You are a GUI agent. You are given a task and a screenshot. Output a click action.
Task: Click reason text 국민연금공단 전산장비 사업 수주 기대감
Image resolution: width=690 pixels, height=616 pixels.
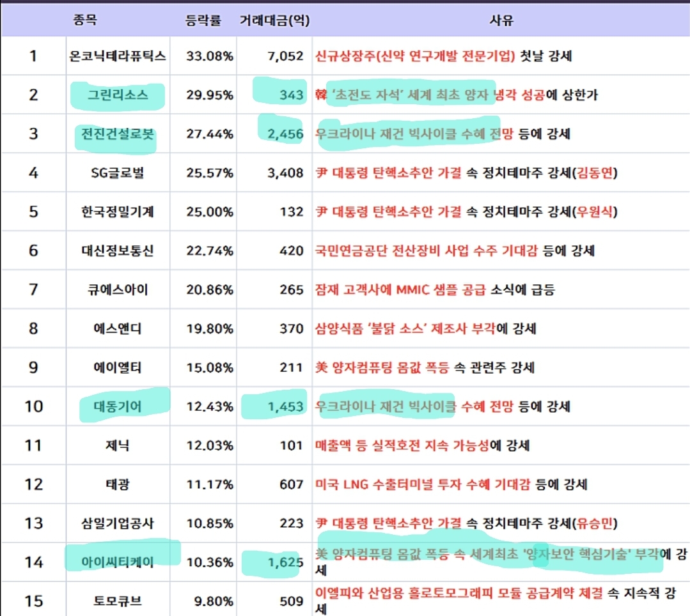tap(427, 250)
